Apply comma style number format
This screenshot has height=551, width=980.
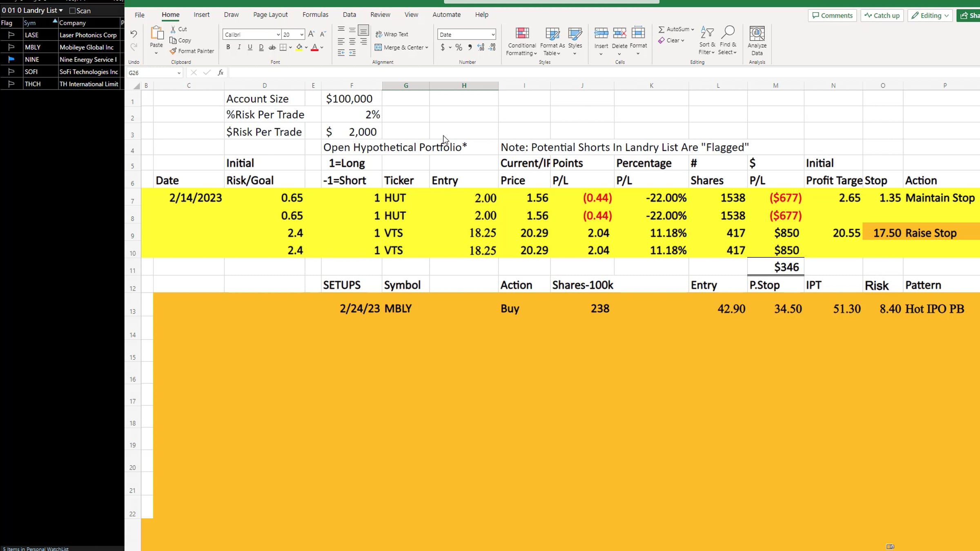pos(470,47)
